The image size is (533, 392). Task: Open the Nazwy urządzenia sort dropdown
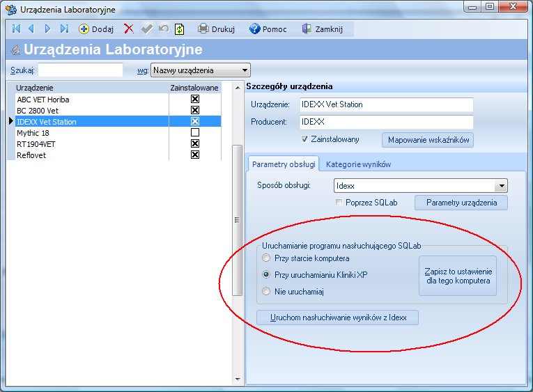[x=201, y=70]
